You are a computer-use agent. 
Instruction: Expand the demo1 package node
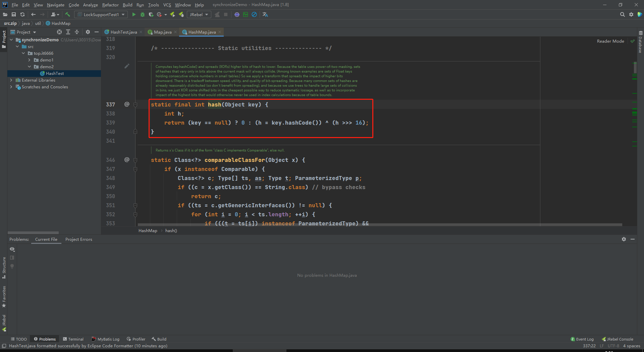30,60
